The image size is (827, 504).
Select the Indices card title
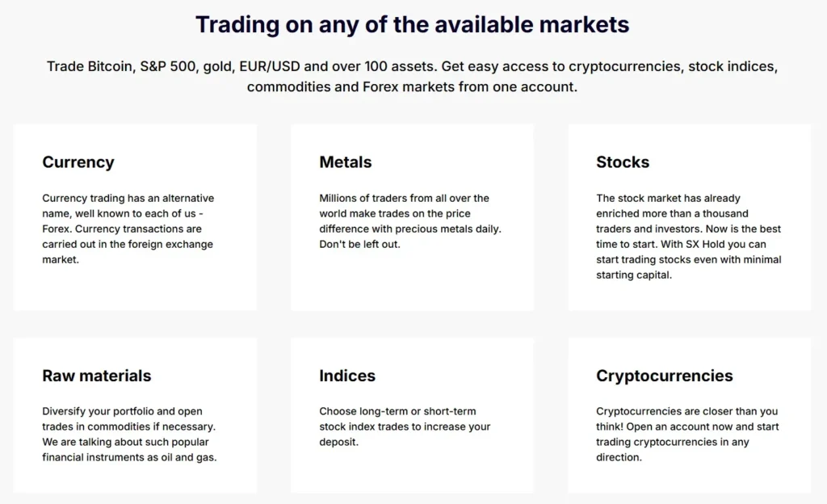point(347,376)
